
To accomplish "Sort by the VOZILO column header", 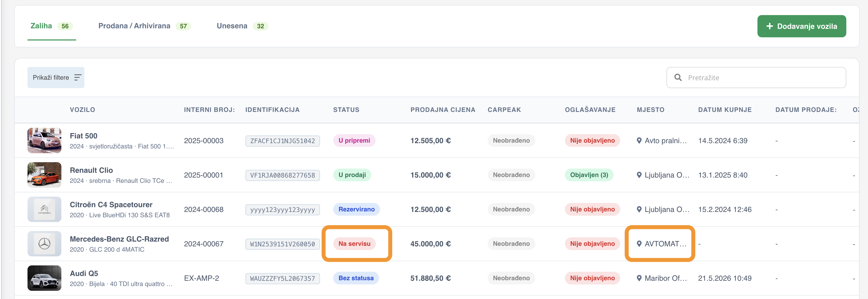I will [83, 110].
